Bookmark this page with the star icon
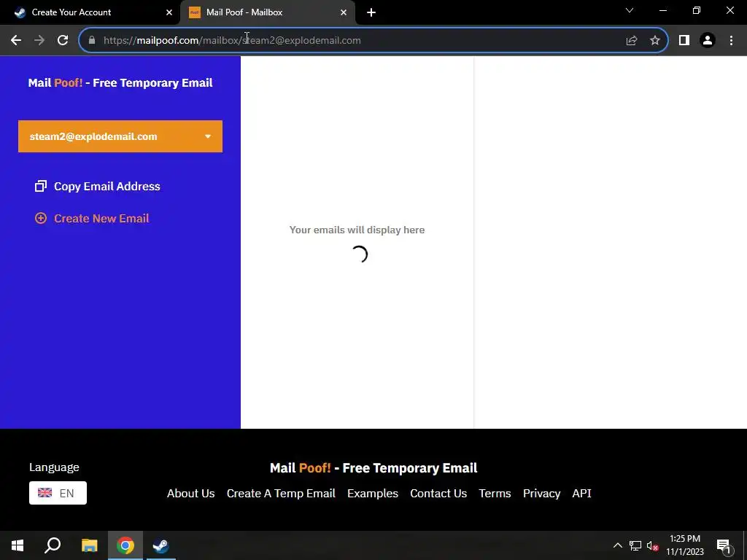Image resolution: width=747 pixels, height=560 pixels. [x=655, y=41]
